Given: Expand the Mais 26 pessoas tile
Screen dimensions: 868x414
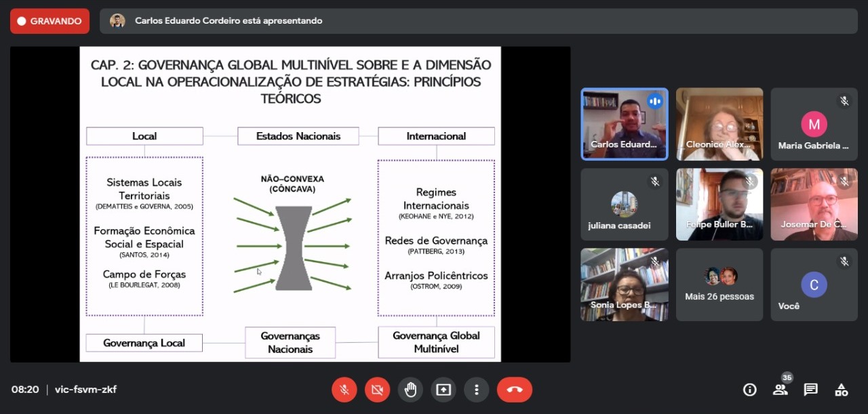Looking at the screenshot, I should [x=719, y=285].
